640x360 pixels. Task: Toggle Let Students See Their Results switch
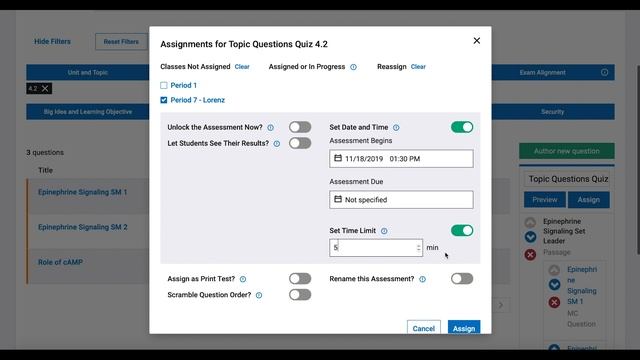300,143
